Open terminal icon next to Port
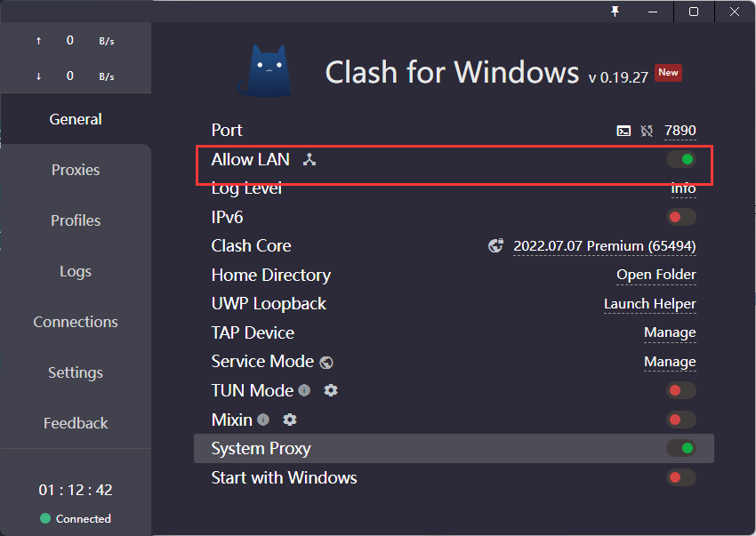Viewport: 756px width, 536px height. click(x=623, y=131)
